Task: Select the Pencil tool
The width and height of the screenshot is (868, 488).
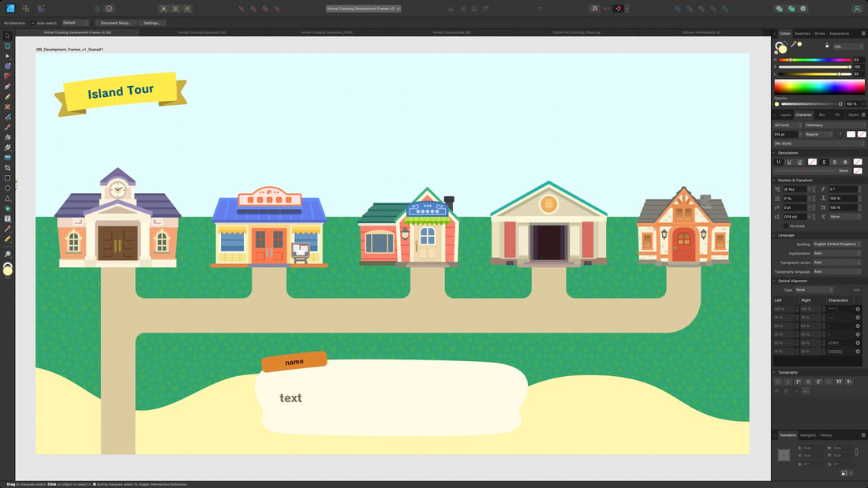Action: (8, 97)
